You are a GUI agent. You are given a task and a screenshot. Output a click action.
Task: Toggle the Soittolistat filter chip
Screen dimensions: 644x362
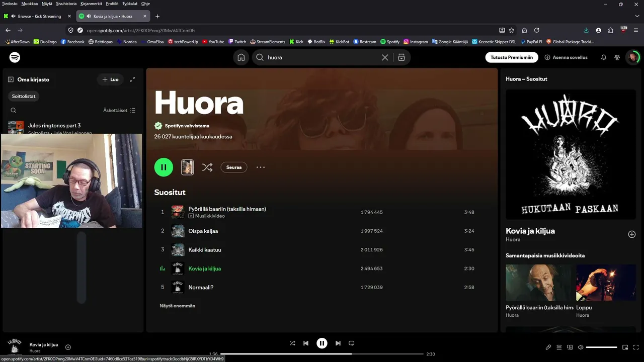[x=24, y=96]
